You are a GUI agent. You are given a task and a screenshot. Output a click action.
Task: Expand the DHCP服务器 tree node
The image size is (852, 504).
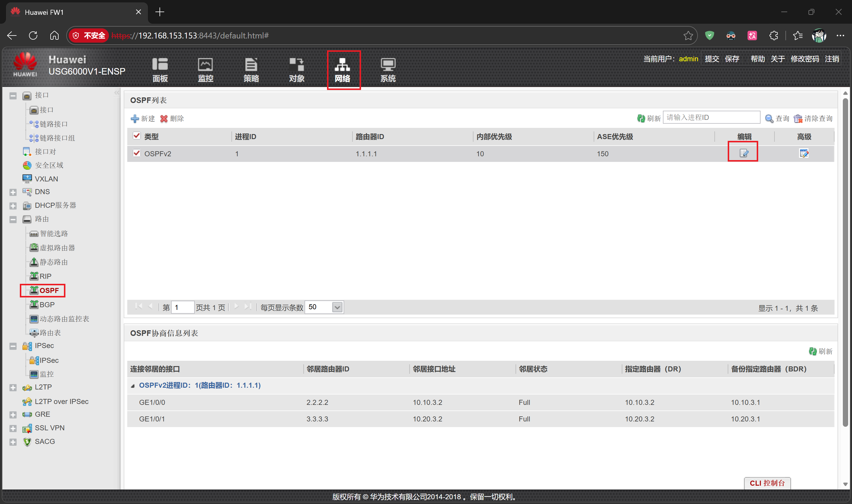(13, 206)
